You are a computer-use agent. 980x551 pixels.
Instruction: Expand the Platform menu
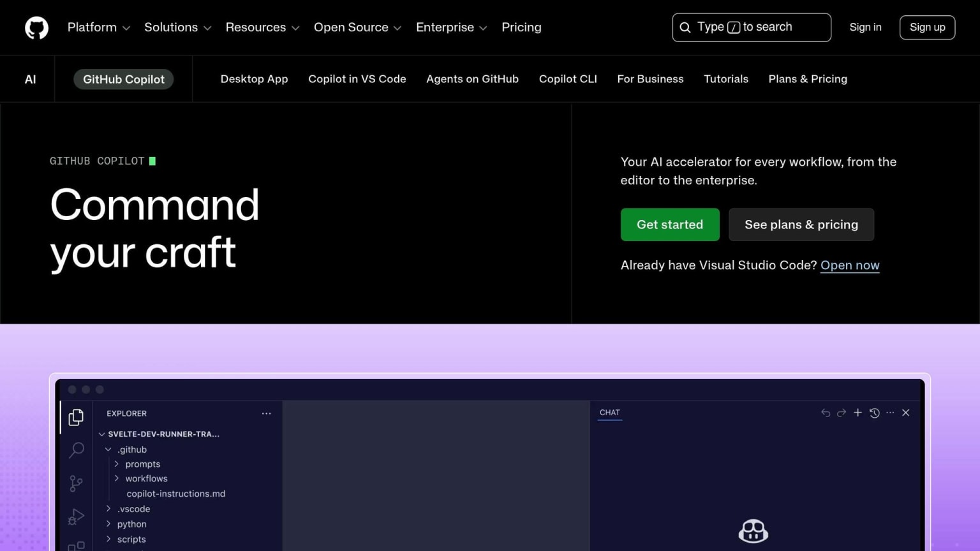[x=99, y=27]
